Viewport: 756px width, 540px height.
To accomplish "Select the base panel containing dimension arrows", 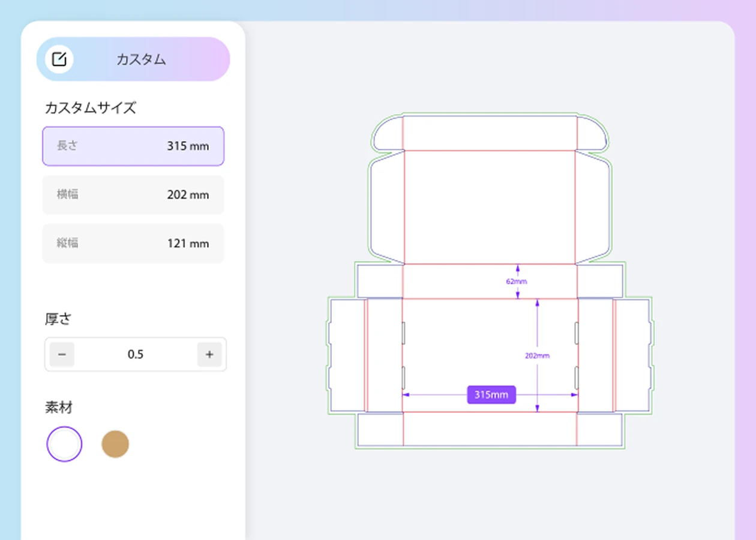I will pyautogui.click(x=490, y=355).
